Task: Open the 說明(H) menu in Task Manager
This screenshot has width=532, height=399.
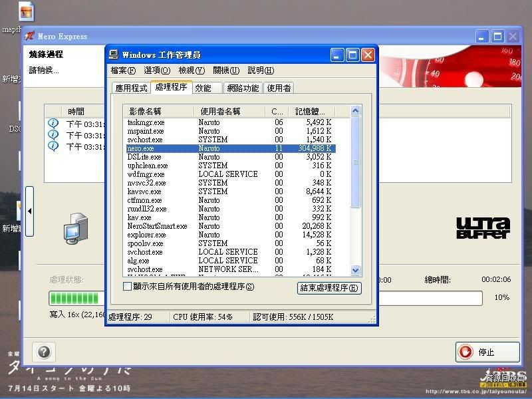Action: (261, 70)
